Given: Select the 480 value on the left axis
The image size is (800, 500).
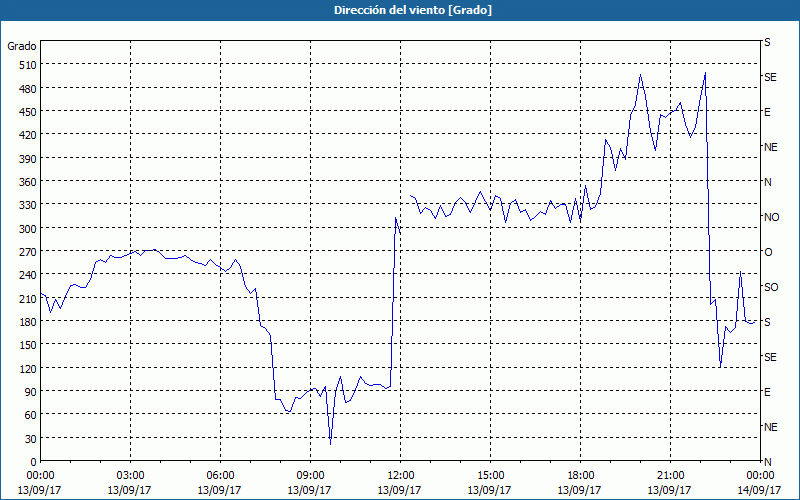Looking at the screenshot, I should [x=29, y=89].
